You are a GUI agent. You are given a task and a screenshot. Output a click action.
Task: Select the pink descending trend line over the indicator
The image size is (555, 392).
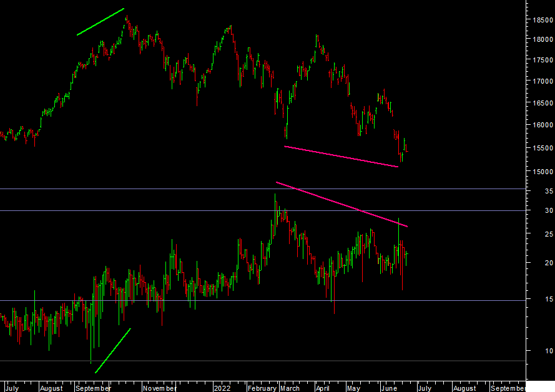341,204
